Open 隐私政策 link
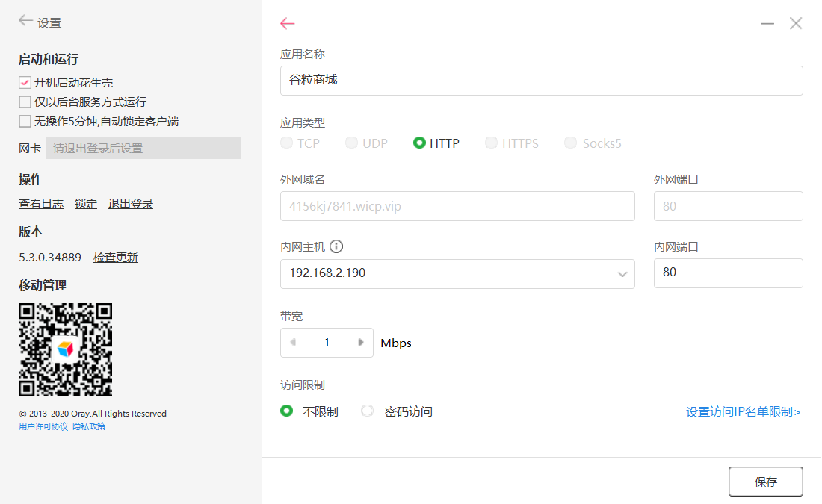This screenshot has height=504, width=822. (x=89, y=426)
